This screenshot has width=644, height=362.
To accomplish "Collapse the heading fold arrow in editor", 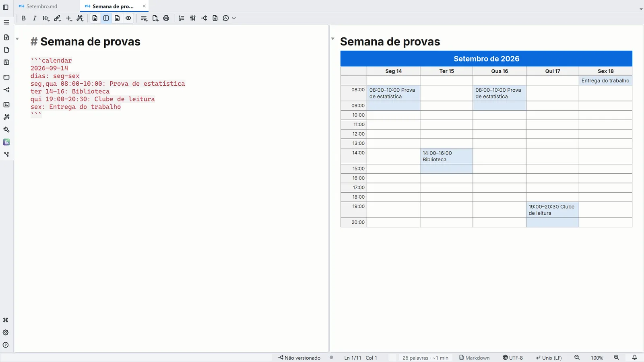I will (17, 39).
